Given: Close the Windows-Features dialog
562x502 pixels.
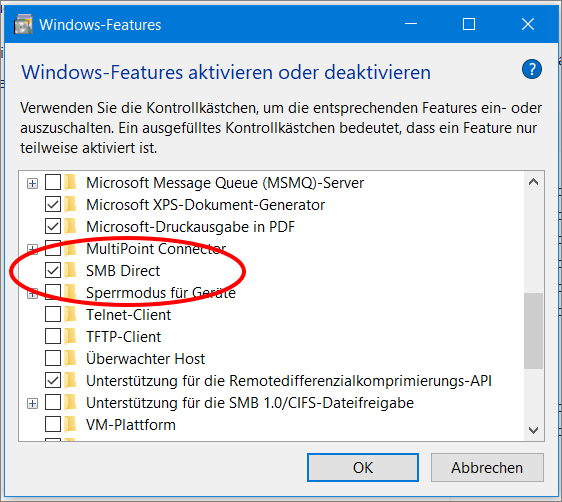Looking at the screenshot, I should [x=528, y=24].
